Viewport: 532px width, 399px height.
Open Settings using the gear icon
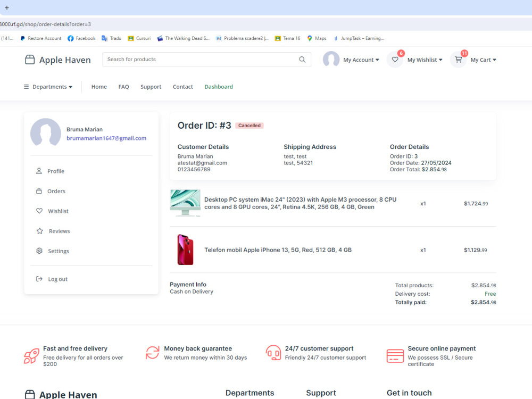[x=39, y=251]
